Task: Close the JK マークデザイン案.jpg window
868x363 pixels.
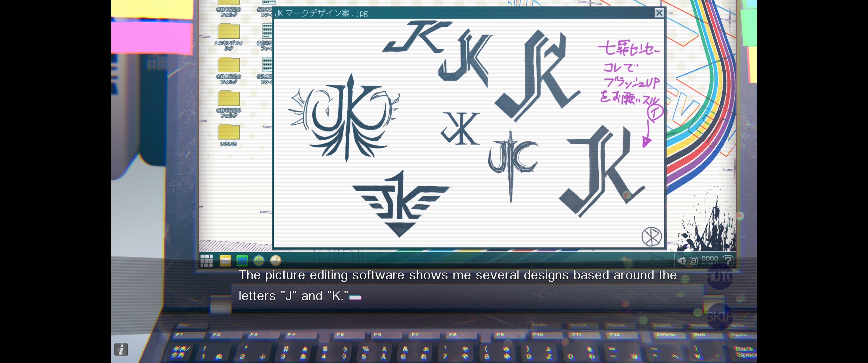Action: 659,13
